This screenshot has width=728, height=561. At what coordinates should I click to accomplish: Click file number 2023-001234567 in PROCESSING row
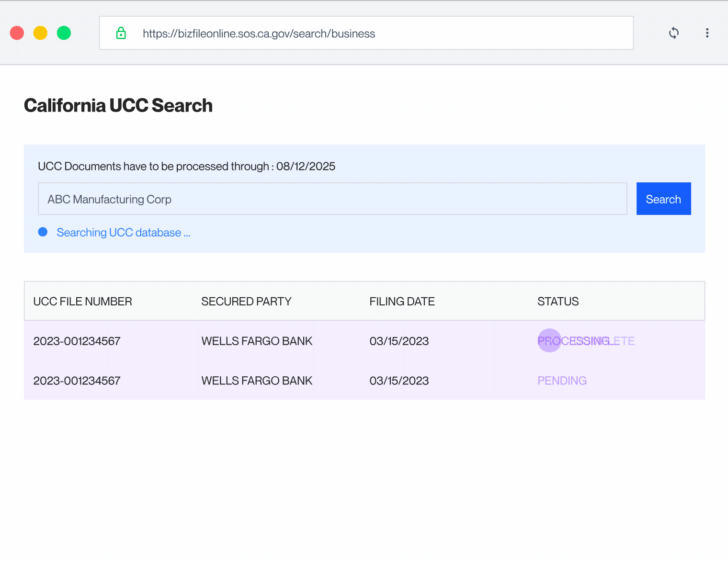coord(77,341)
